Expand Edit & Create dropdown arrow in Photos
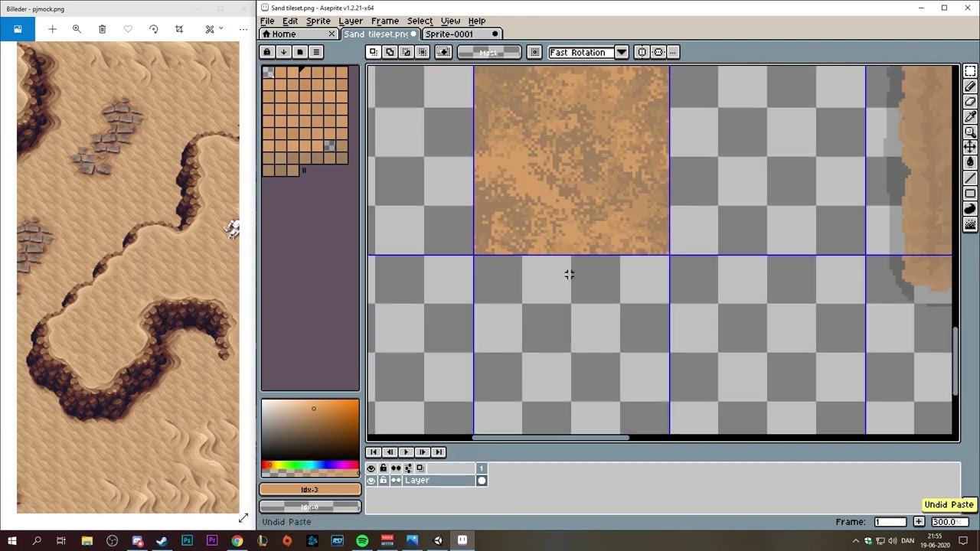The width and height of the screenshot is (980, 551). tap(220, 29)
